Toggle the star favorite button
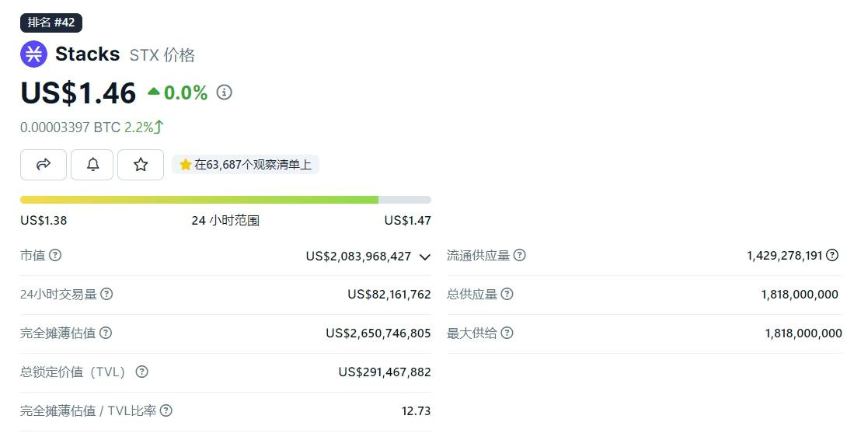This screenshot has width=868, height=433. 141,164
